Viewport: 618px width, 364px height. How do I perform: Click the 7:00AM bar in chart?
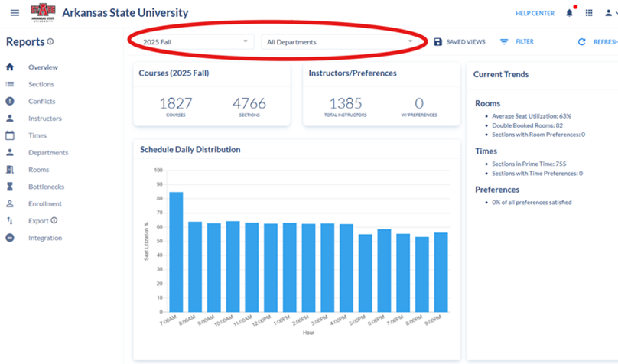coord(176,252)
